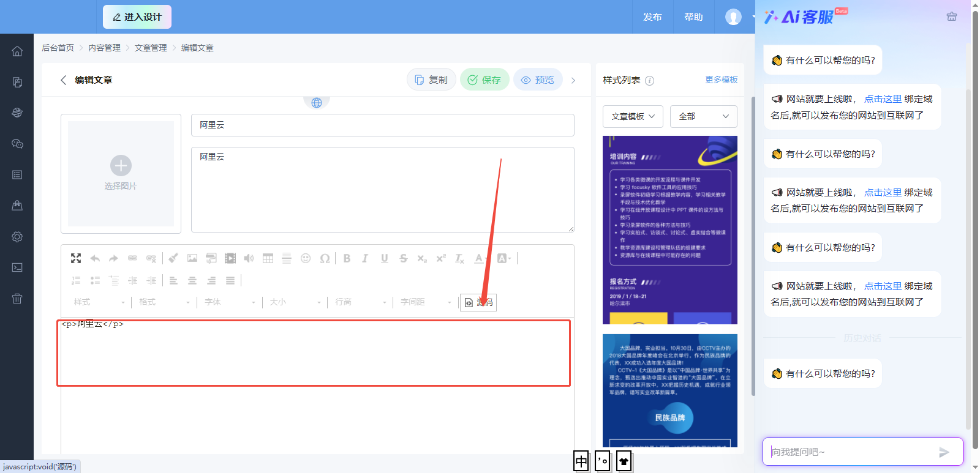Click the redo arrow in editor toolbar
The height and width of the screenshot is (473, 980).
click(113, 258)
